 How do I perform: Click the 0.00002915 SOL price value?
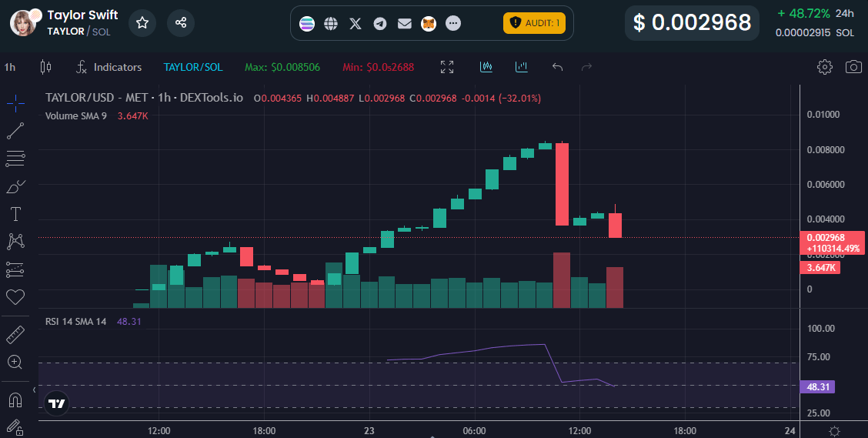click(x=815, y=32)
